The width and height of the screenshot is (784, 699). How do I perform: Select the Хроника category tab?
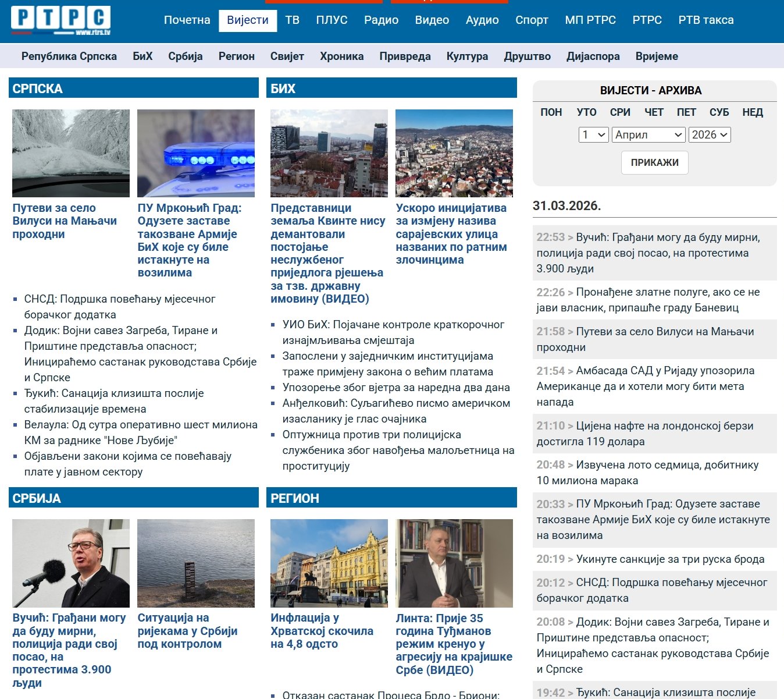(x=341, y=56)
